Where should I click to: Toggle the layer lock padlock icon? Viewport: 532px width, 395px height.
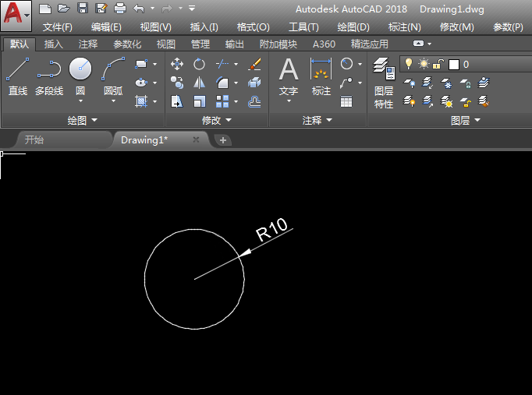tap(438, 64)
